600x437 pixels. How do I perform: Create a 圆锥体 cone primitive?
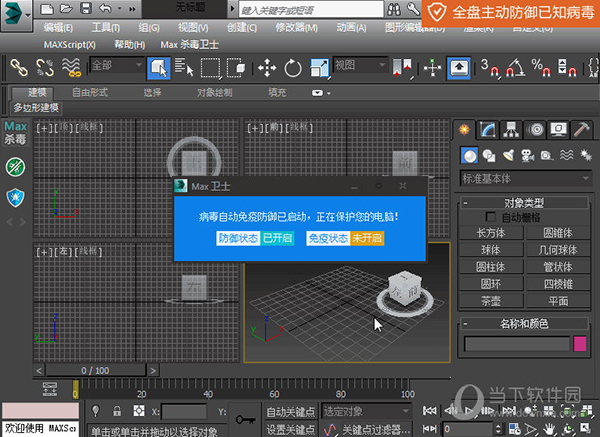[558, 233]
